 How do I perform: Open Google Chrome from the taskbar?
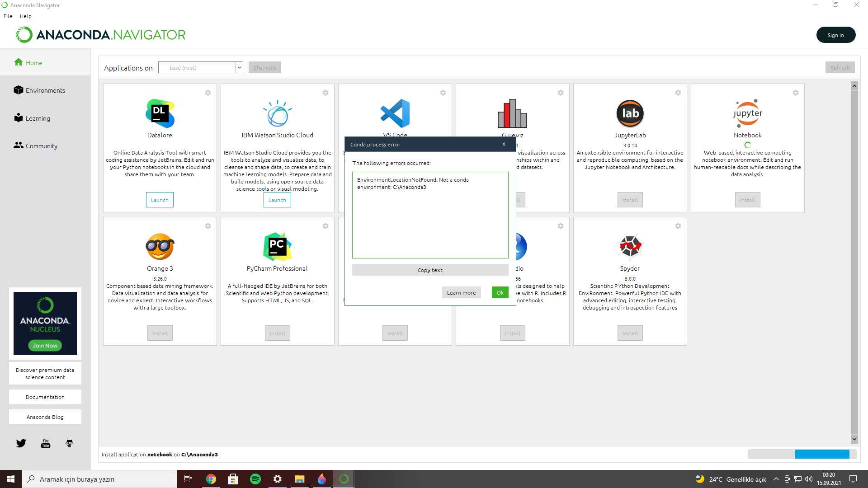211,479
